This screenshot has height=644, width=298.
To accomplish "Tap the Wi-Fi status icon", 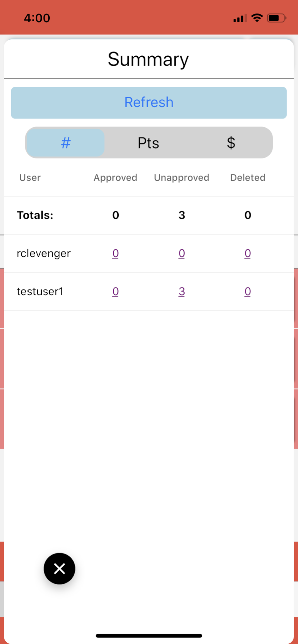I will click(x=257, y=18).
